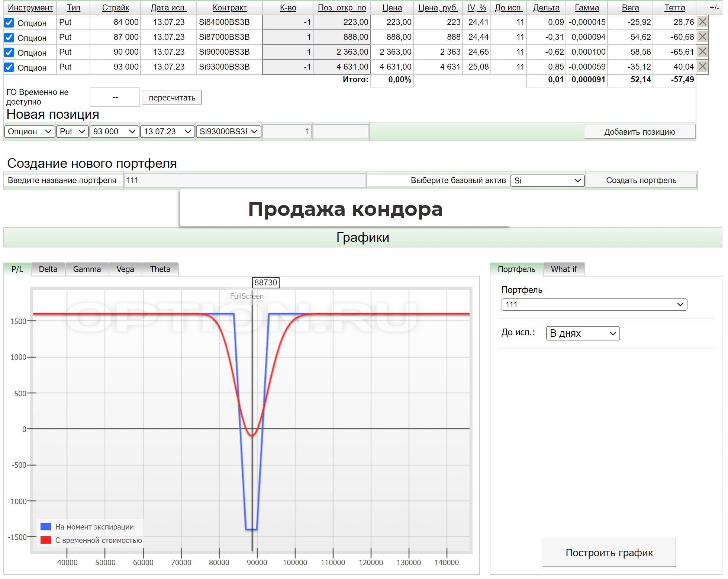Sort by the Страйк column header
Screen dimensions: 728x579
click(115, 7)
